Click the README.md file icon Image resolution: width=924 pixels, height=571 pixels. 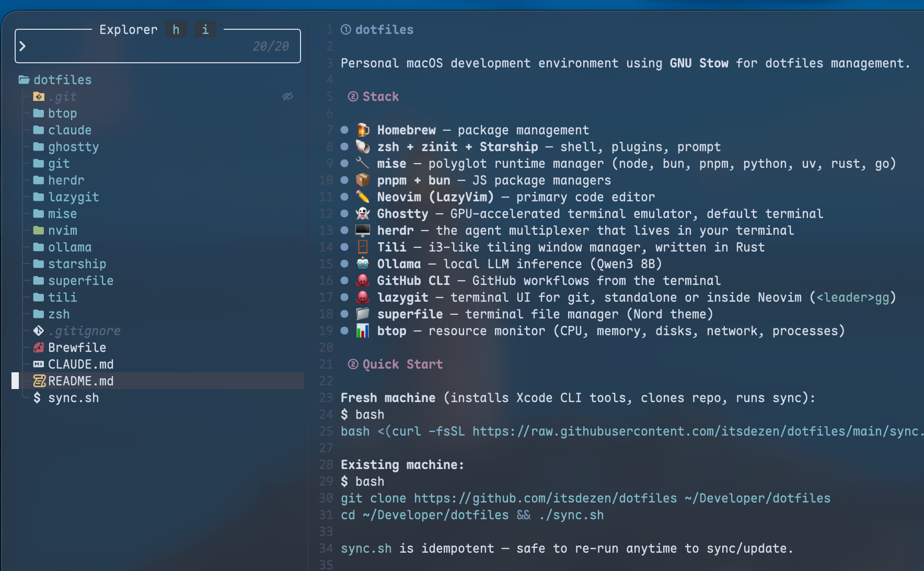(39, 381)
